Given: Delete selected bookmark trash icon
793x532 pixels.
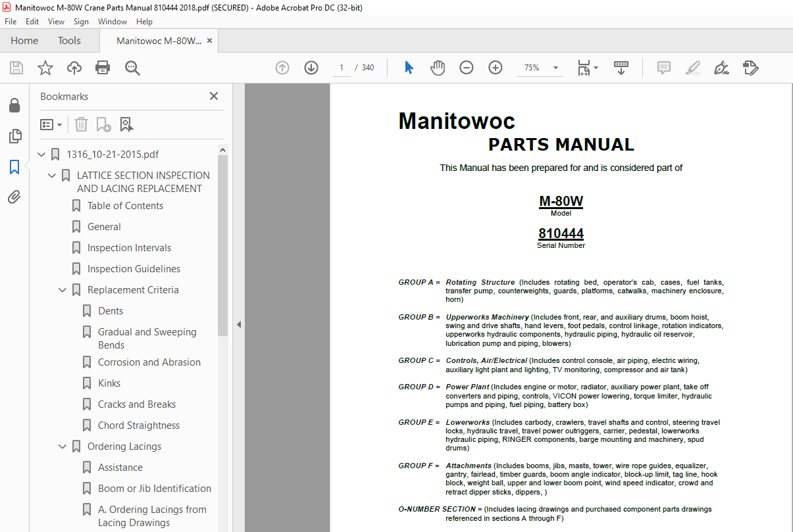Looking at the screenshot, I should (x=81, y=124).
